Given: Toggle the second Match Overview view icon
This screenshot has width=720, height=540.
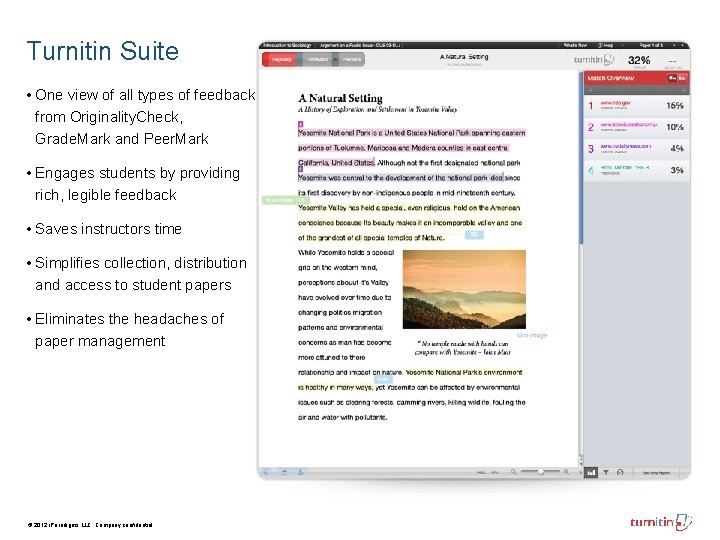Looking at the screenshot, I should coord(682,78).
